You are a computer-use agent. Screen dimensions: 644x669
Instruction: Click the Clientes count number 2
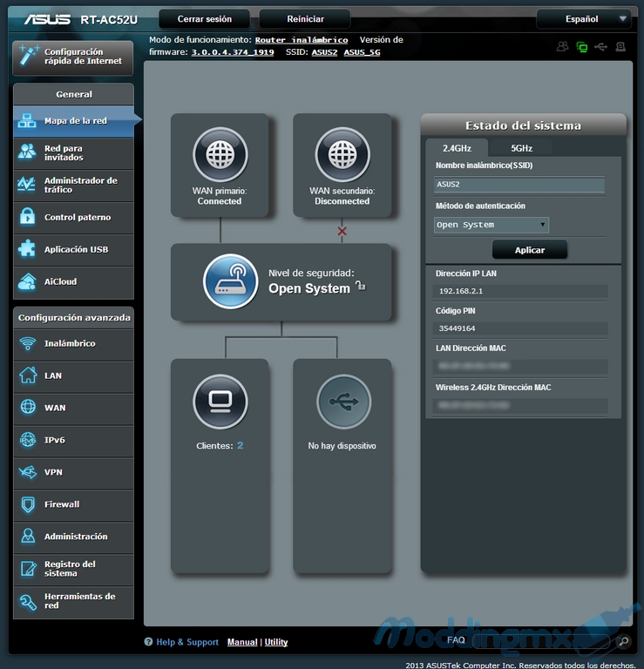[x=241, y=445]
